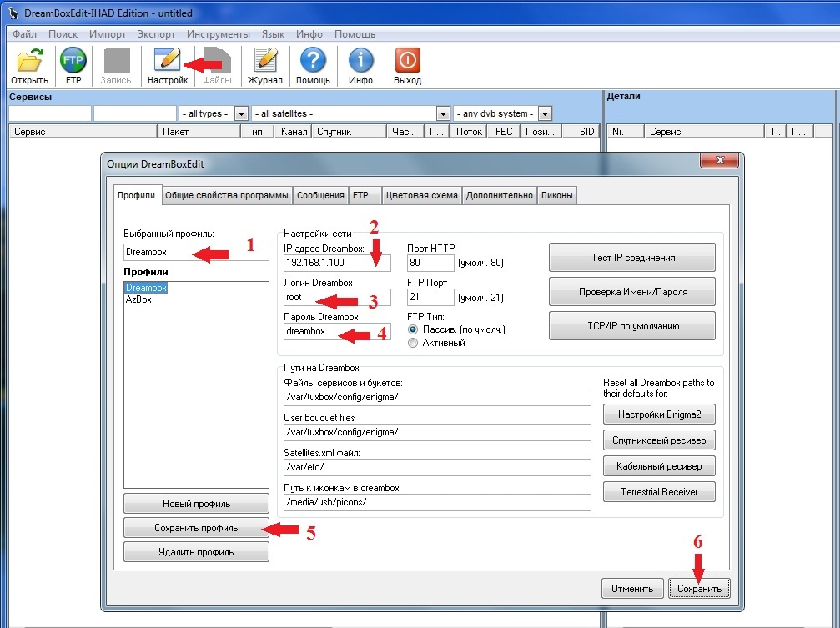Click the Настройк settings icon

[167, 59]
